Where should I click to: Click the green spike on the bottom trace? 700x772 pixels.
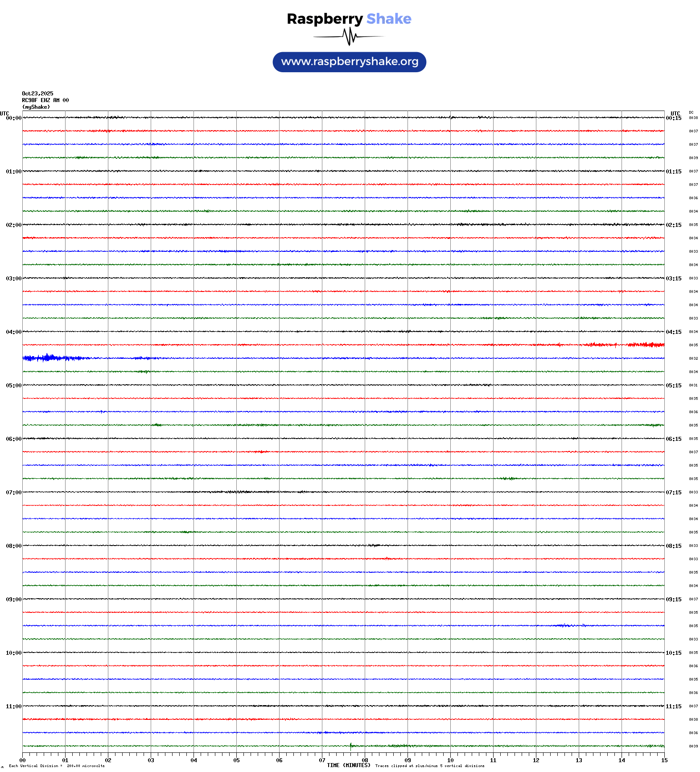click(x=351, y=746)
